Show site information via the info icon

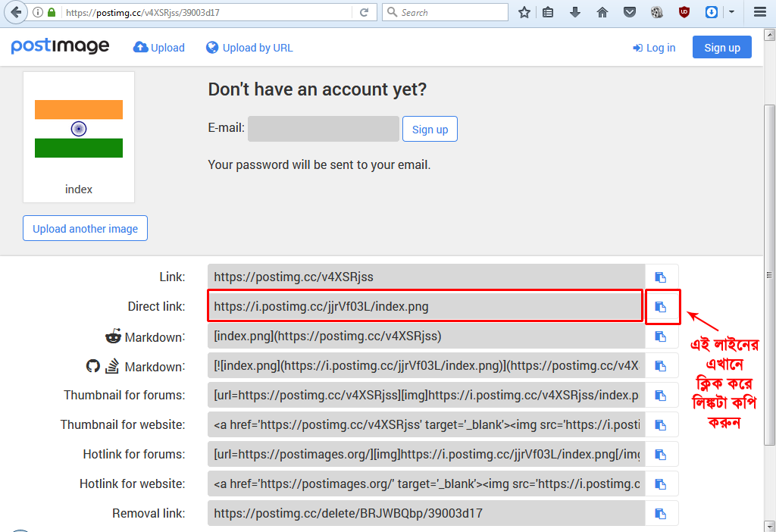pos(38,12)
